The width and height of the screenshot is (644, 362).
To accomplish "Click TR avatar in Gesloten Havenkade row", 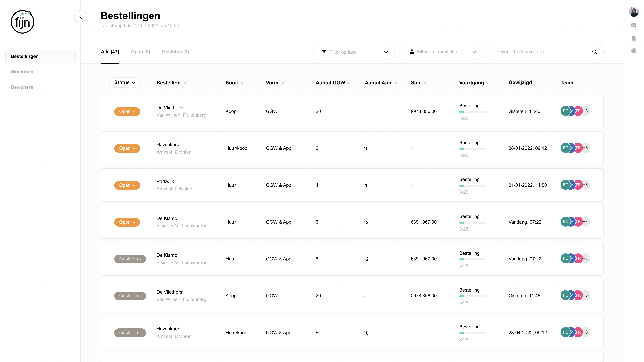I will [578, 332].
